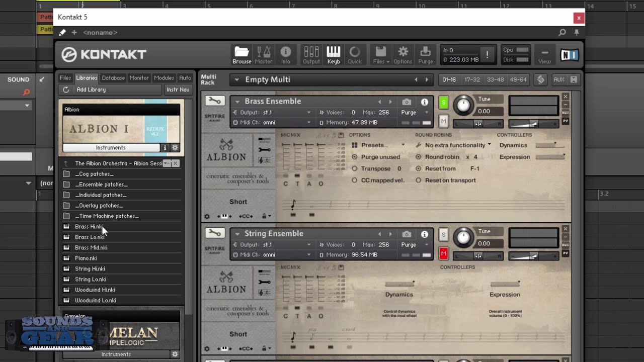The image size is (644, 362).
Task: Open the Brass Ensemble Purge dropdown
Action: click(x=415, y=113)
